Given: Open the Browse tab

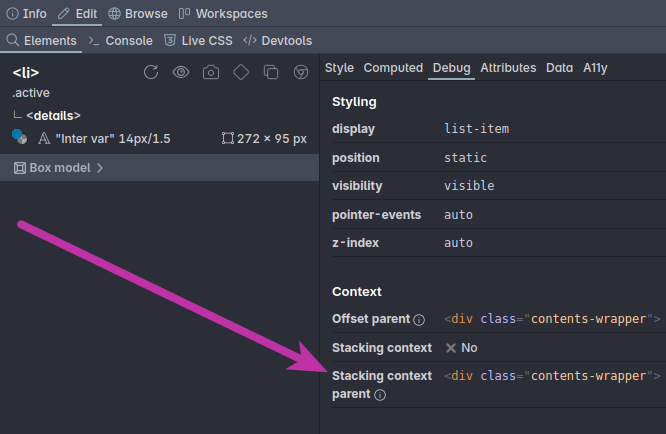Looking at the screenshot, I should click(x=138, y=14).
